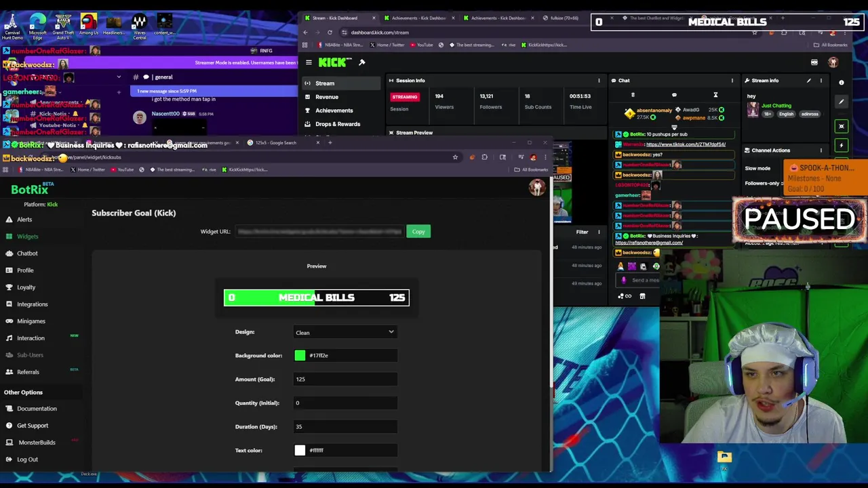The width and height of the screenshot is (868, 488).
Task: Click the speech bubble icon in chat header
Action: [674, 95]
